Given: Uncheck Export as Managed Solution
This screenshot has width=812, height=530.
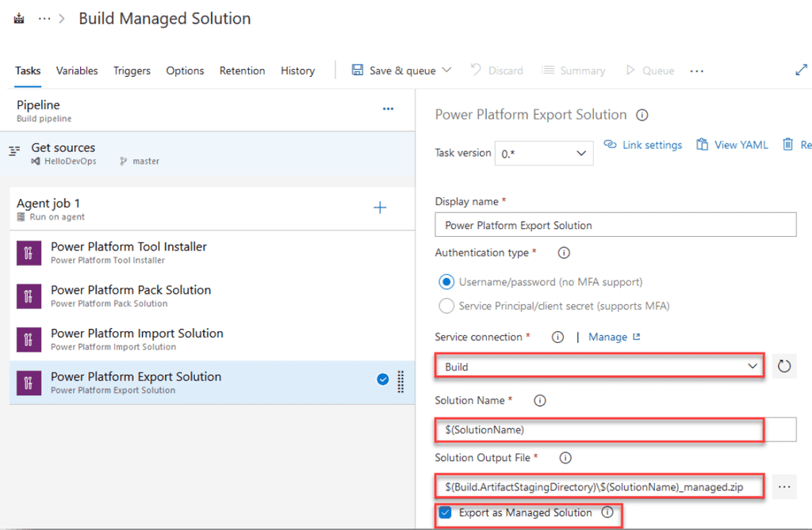Looking at the screenshot, I should pos(446,513).
